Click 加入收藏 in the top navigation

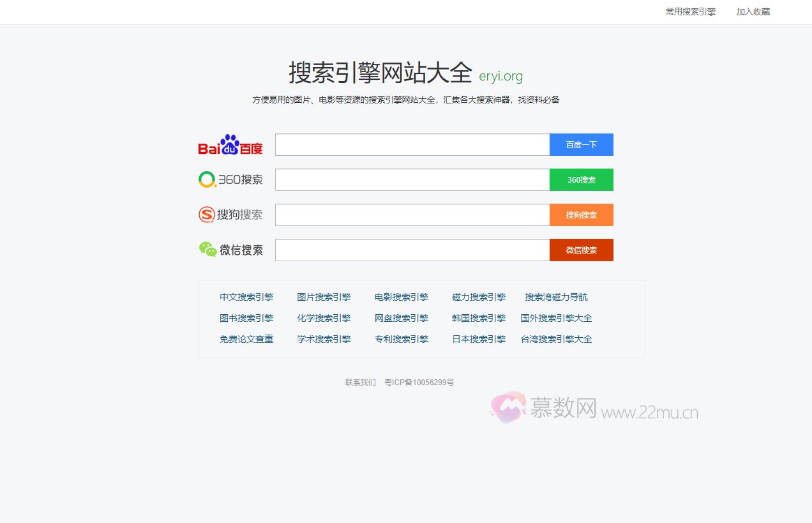pos(752,11)
